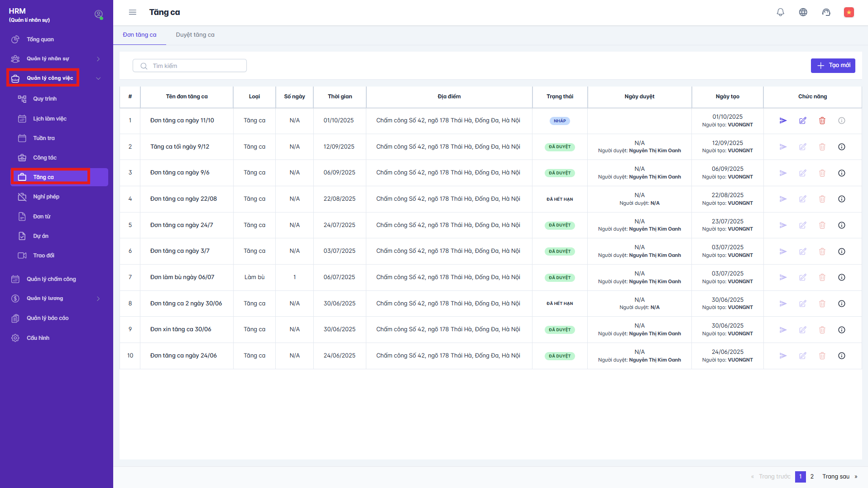Go to page 2 in pagination
Viewport: 868px width, 488px height.
click(812, 477)
